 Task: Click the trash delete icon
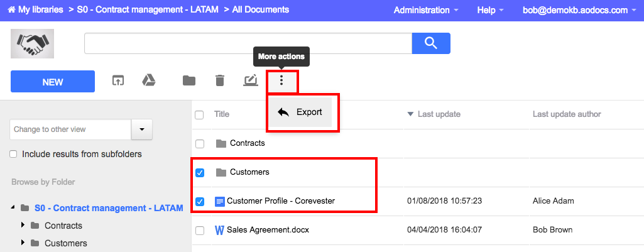[x=220, y=80]
